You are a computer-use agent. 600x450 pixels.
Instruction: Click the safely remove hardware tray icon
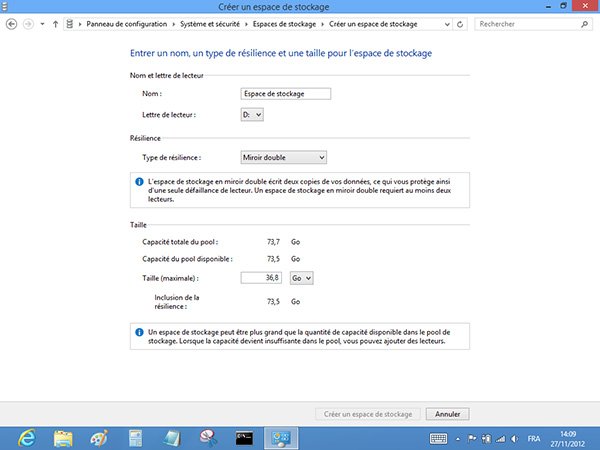486,439
